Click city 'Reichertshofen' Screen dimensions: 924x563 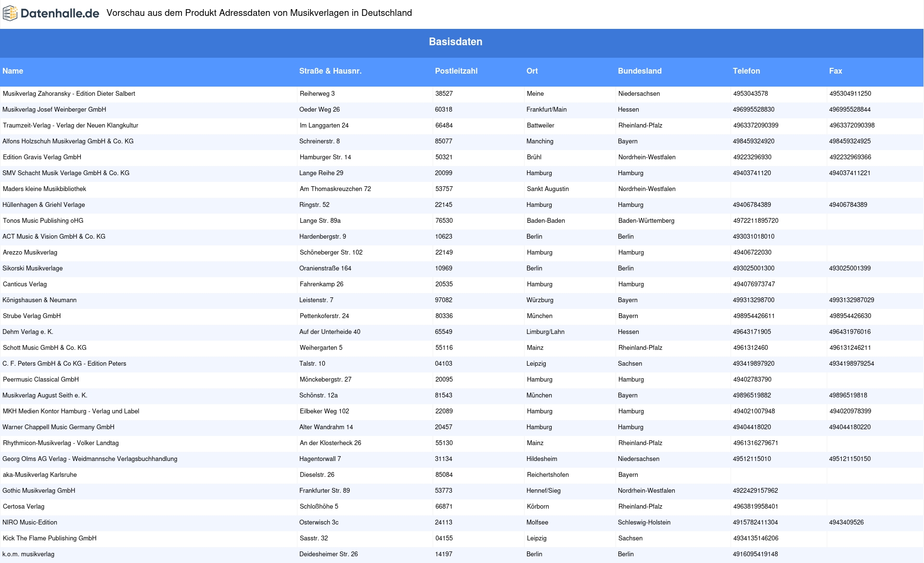click(548, 475)
